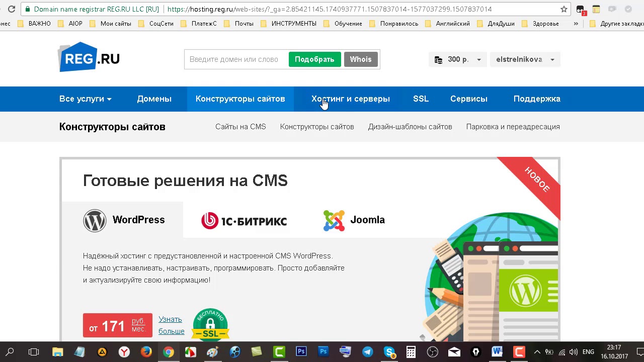Open the green Camtasia icon on taskbar

(279, 352)
